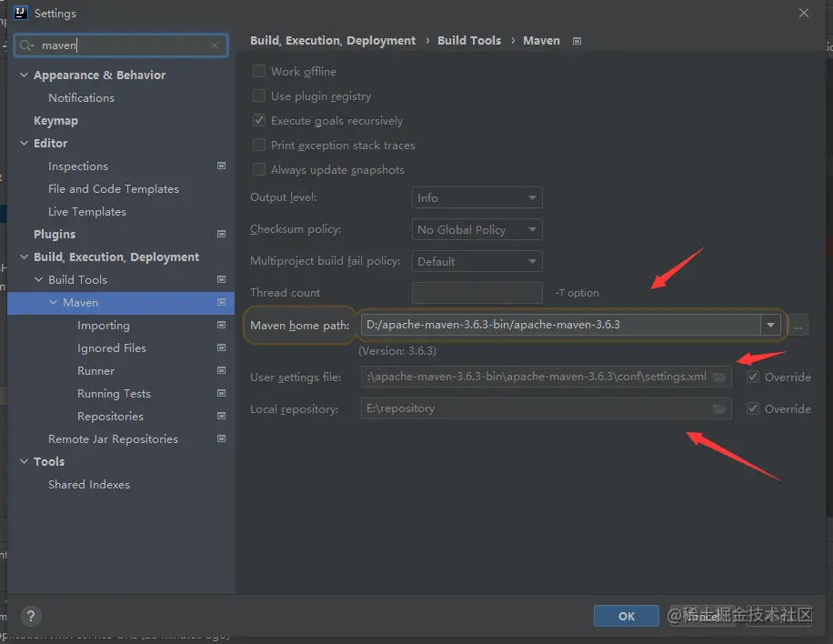The height and width of the screenshot is (644, 833).
Task: Uncheck Execute goals recursively
Action: (x=258, y=121)
